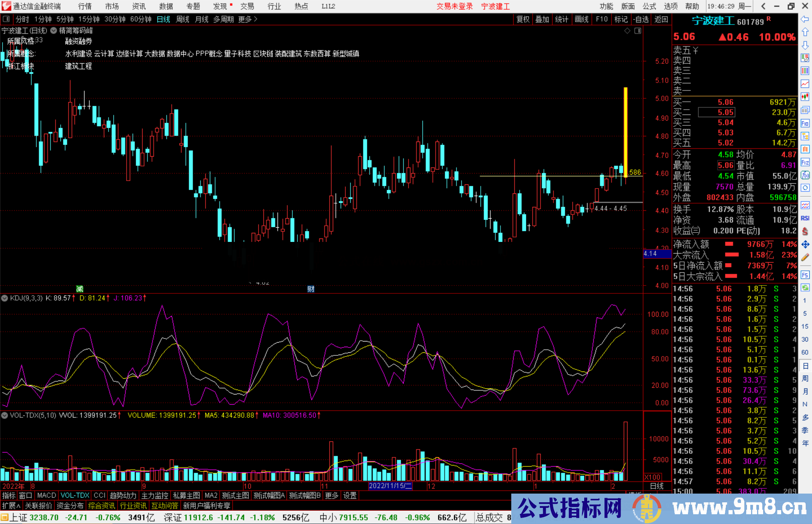812x524 pixels.
Task: Click the green refresh icon in sidebar
Action: coord(805,288)
